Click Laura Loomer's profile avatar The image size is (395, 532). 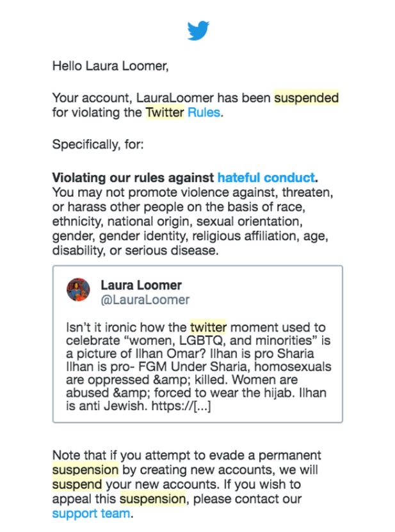point(78,290)
